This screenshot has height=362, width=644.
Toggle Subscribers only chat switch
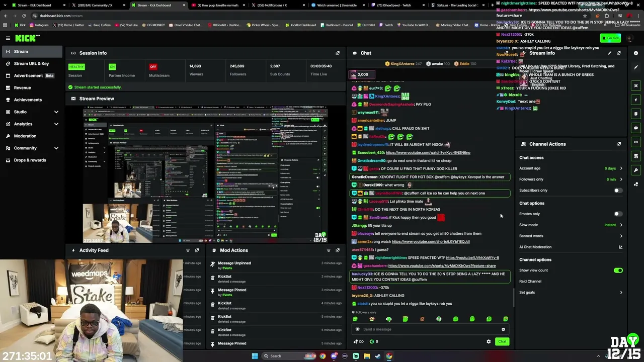[x=618, y=191]
